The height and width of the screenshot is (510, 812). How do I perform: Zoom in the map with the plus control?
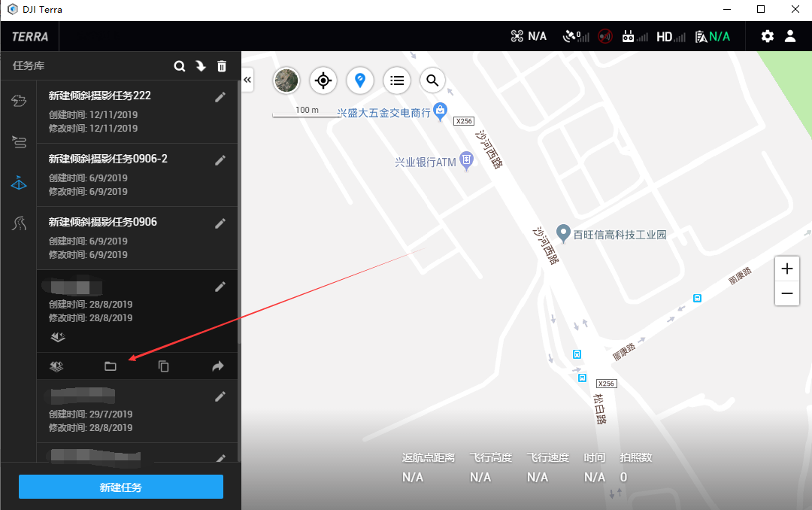click(786, 268)
